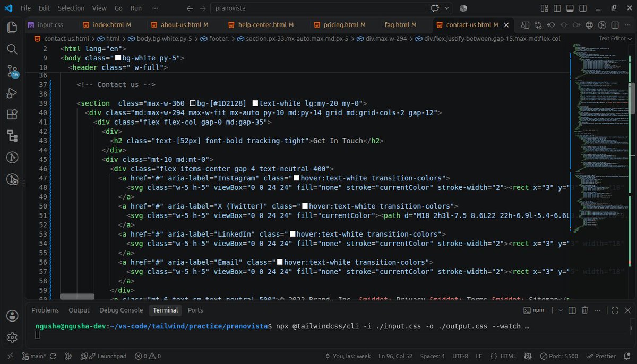The width and height of the screenshot is (637, 364).
Task: Open the LF end-of-line selector
Action: tap(479, 356)
